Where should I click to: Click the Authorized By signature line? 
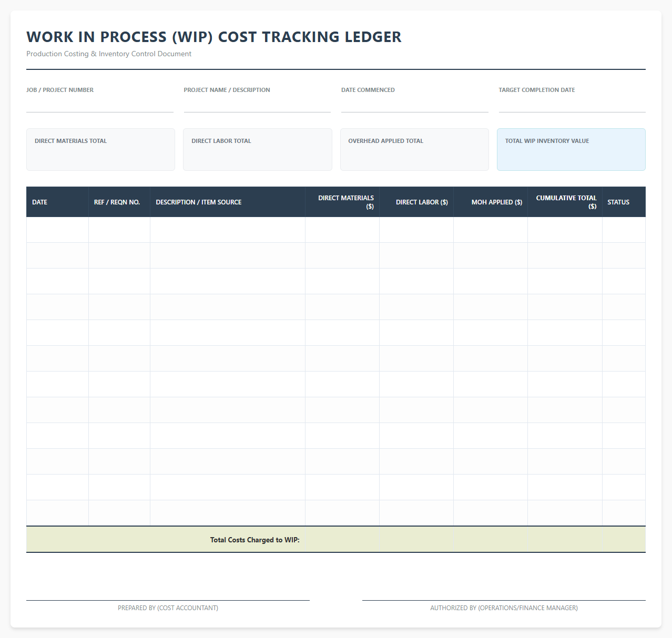click(504, 600)
